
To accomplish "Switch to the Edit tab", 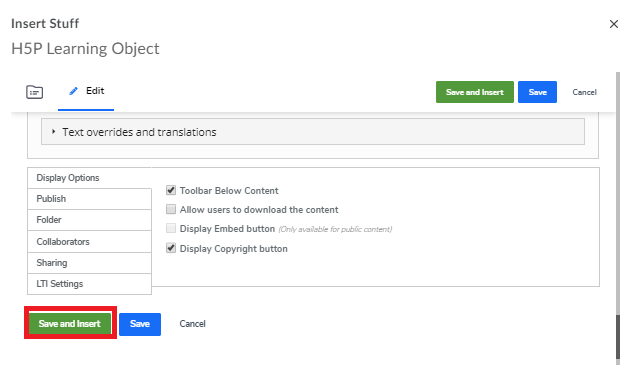I will point(86,91).
